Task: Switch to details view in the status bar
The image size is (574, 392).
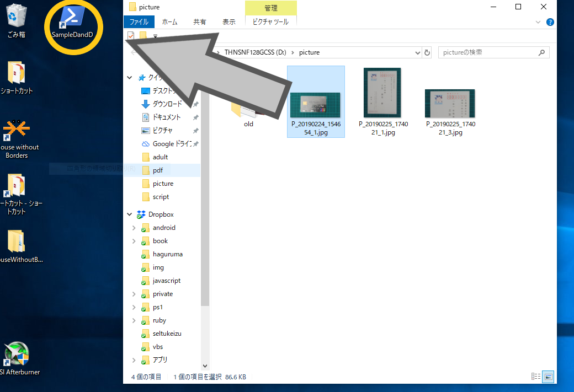Action: coord(536,377)
